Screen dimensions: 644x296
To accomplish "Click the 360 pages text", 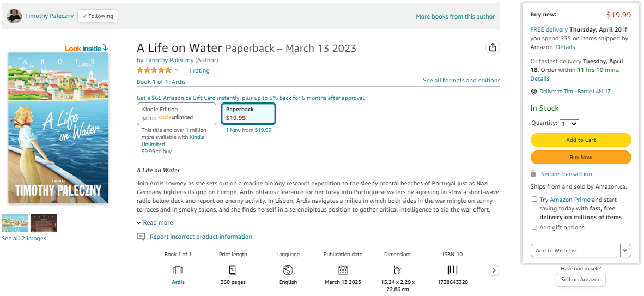I will pos(233,282).
